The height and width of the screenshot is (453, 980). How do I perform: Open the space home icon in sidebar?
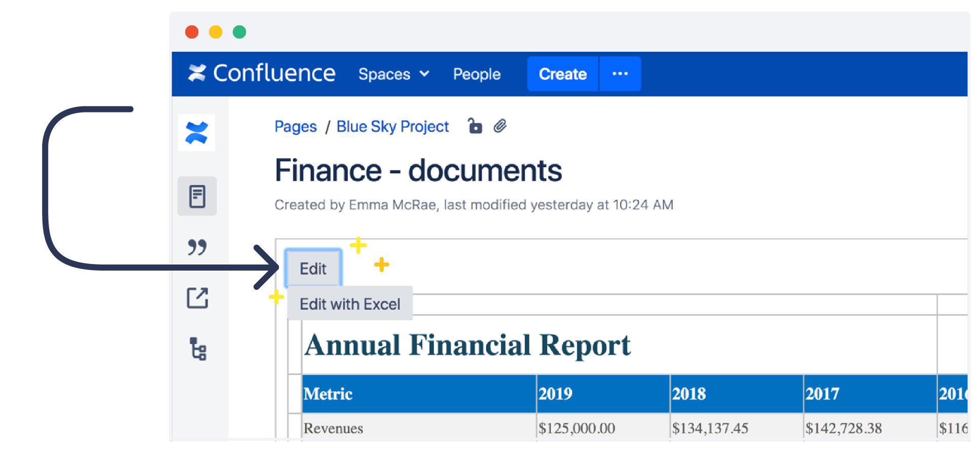196,133
